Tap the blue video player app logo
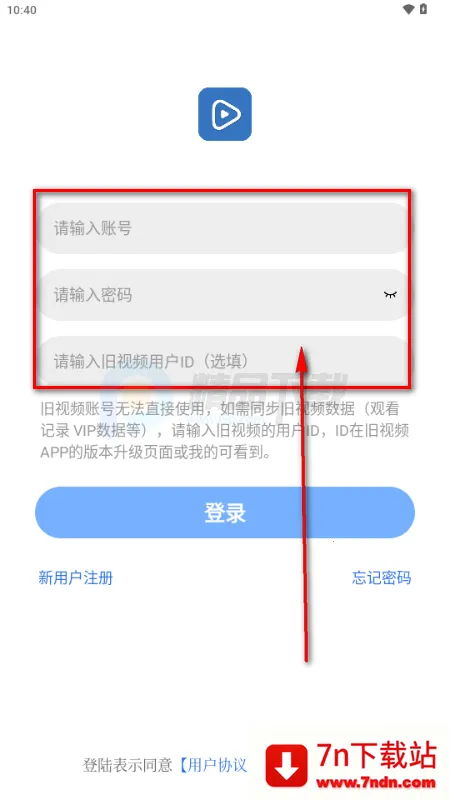The height and width of the screenshot is (800, 450). pos(224,114)
